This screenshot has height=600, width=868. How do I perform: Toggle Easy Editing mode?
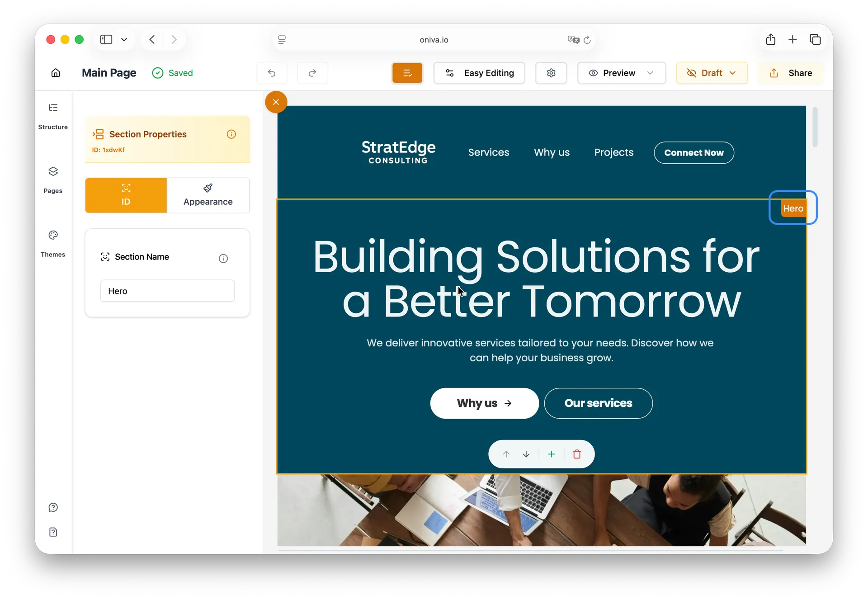tap(479, 73)
